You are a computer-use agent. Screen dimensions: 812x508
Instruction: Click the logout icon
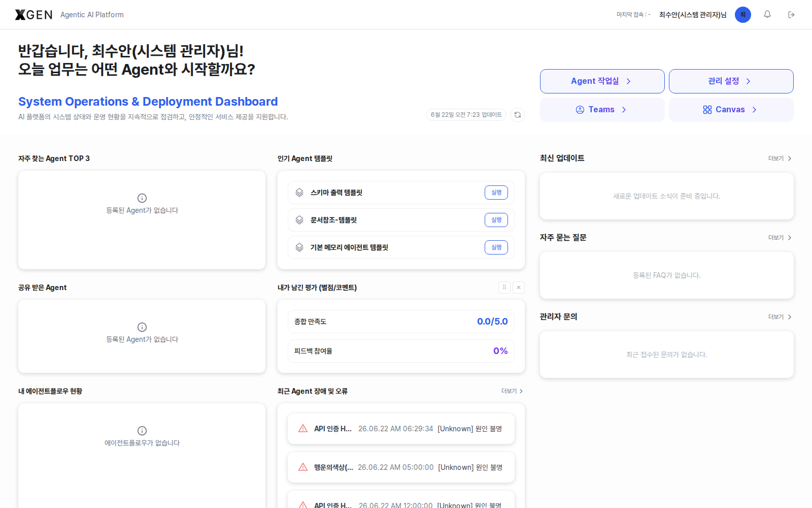(791, 15)
